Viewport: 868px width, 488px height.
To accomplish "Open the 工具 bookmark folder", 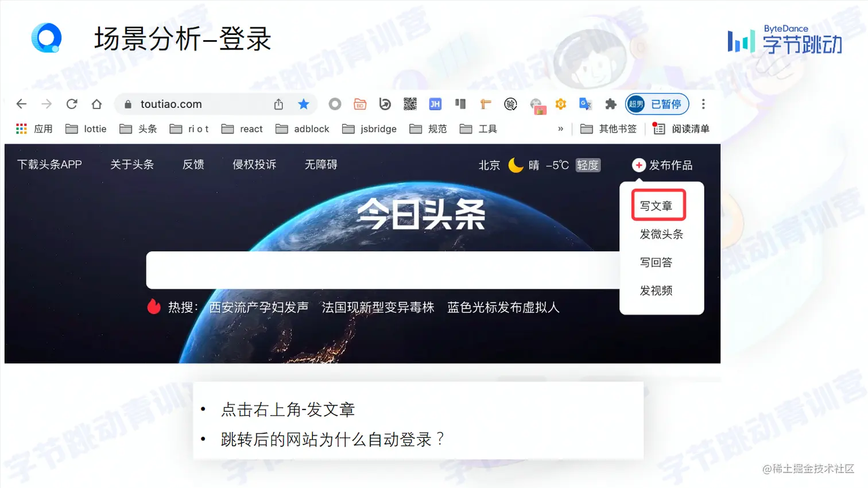I will 479,129.
